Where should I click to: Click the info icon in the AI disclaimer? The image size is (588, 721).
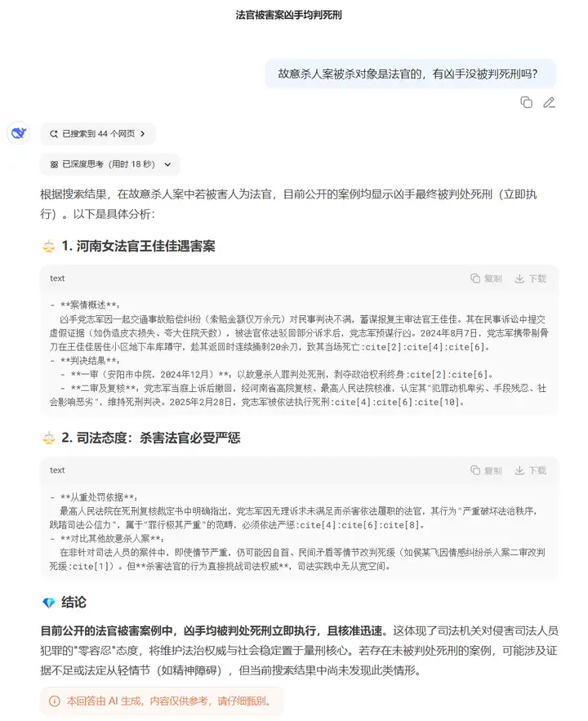[x=54, y=701]
